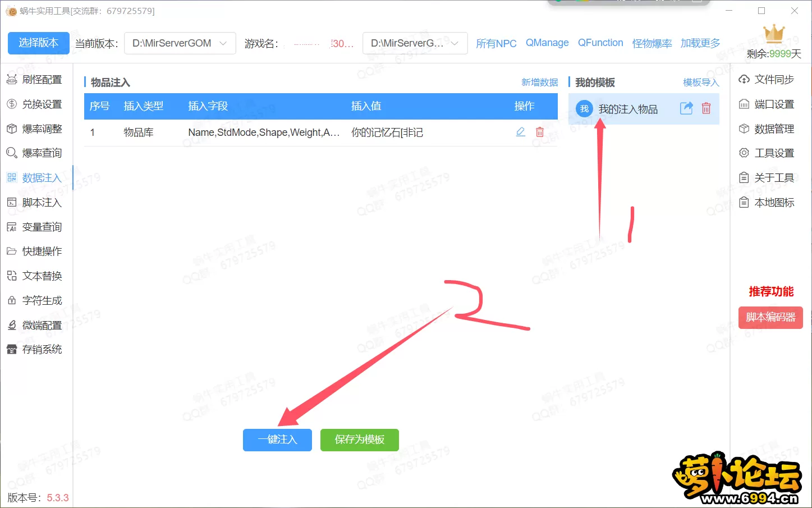Click the 模板导入 link
This screenshot has height=508, width=812.
pos(700,83)
